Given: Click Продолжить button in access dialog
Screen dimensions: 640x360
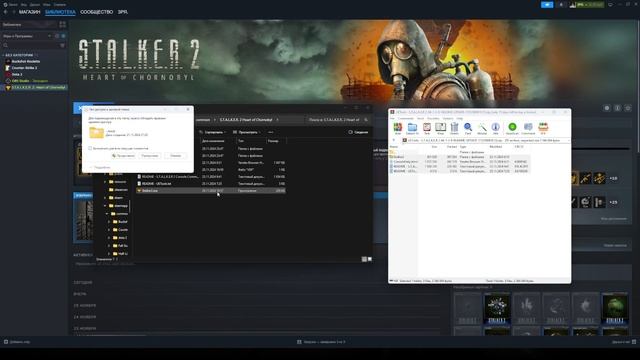Looking at the screenshot, I should (x=123, y=156).
